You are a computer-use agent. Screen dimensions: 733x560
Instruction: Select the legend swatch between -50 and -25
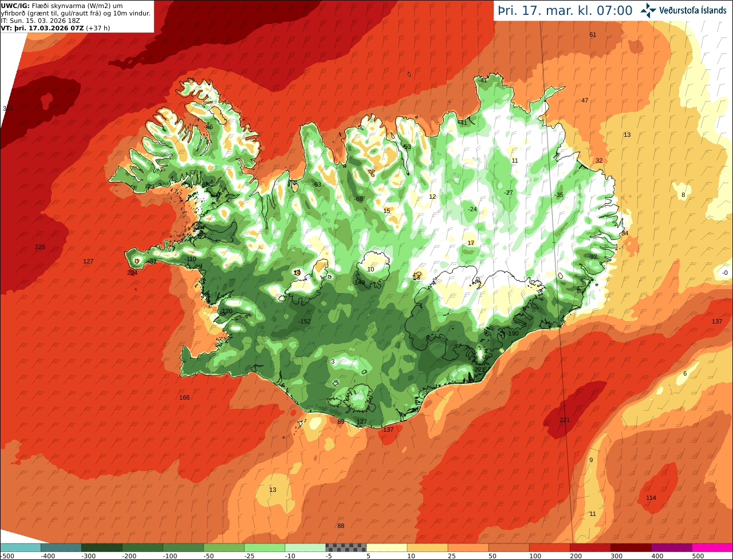tap(224, 547)
